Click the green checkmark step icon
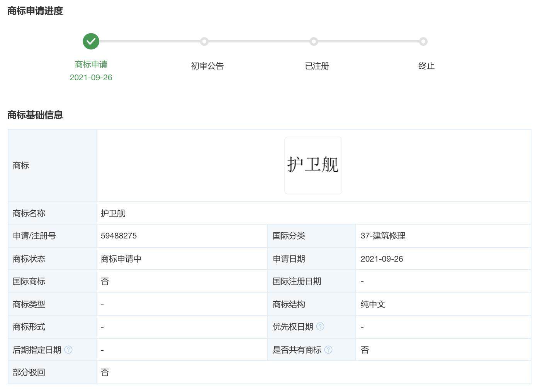 click(x=91, y=41)
